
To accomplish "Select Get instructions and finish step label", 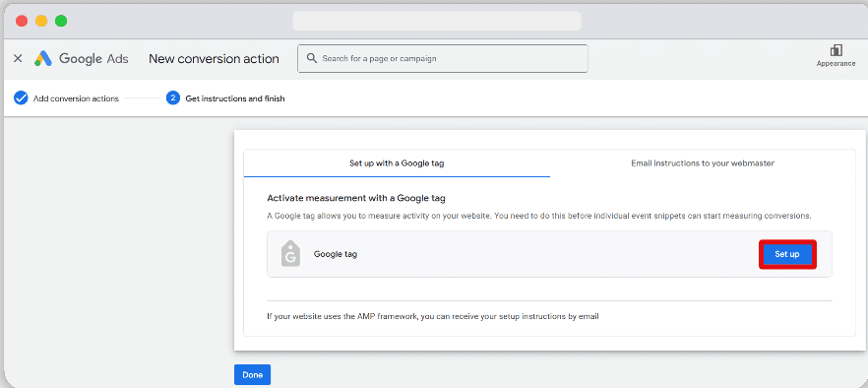I will [235, 98].
